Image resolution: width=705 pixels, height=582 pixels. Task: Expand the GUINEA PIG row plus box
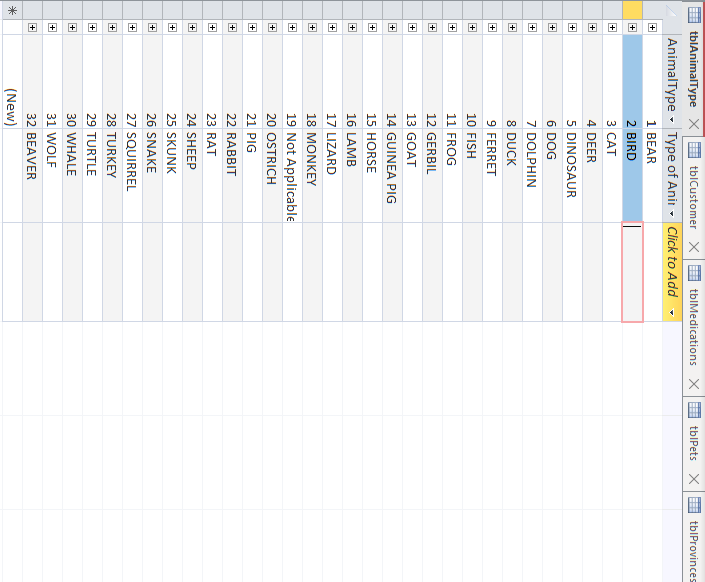click(x=393, y=27)
